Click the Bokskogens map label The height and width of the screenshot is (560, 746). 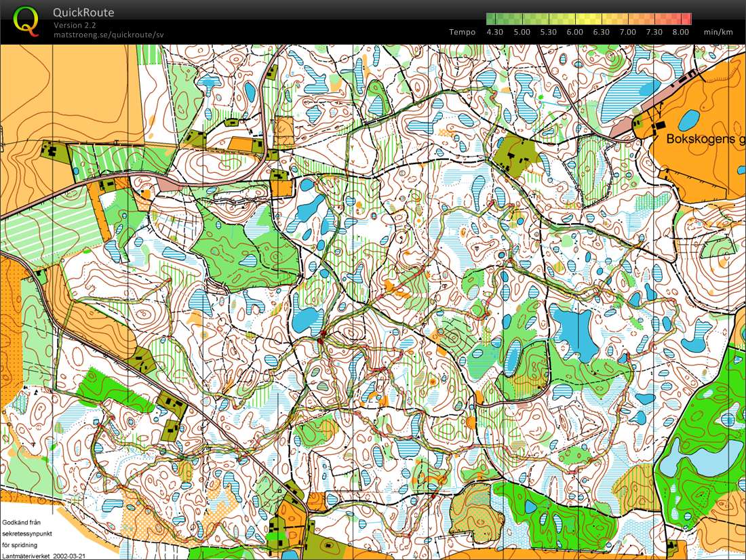tap(705, 139)
